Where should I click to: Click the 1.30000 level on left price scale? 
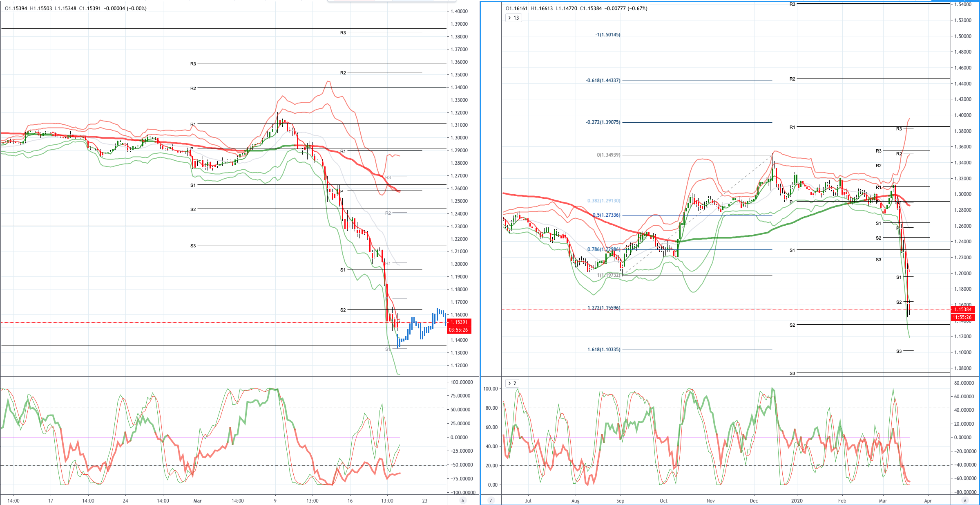[459, 138]
